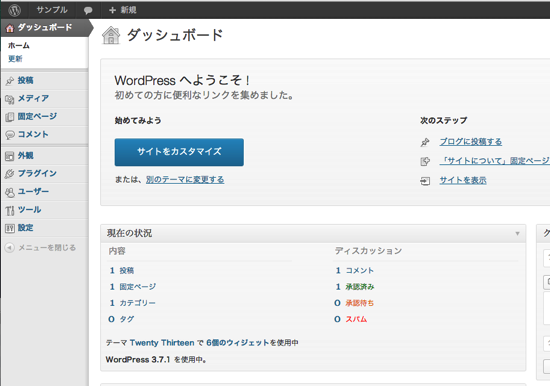Open the 0 タグ count link
550x386 pixels.
(121, 319)
